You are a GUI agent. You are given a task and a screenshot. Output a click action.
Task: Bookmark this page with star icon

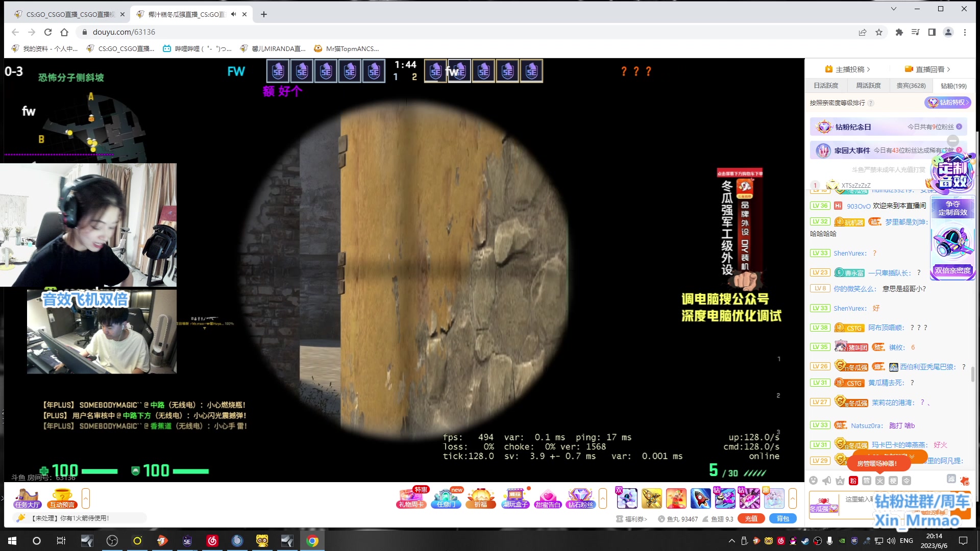879,32
